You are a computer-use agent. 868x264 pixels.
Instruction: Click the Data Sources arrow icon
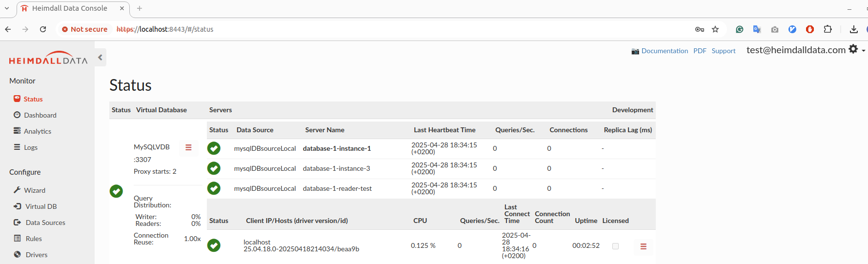(17, 222)
